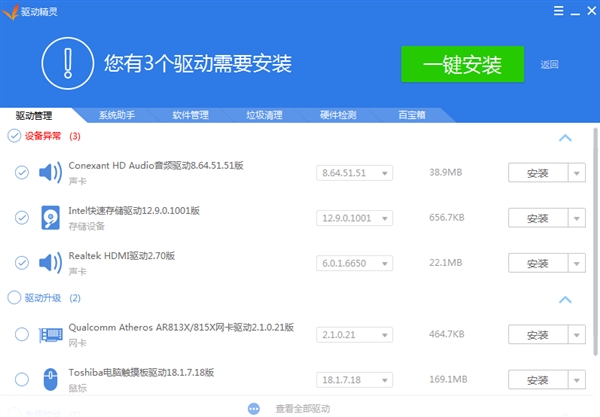Switch to the 百宝箱 tab
Image resolution: width=600 pixels, height=417 pixels.
(x=412, y=115)
